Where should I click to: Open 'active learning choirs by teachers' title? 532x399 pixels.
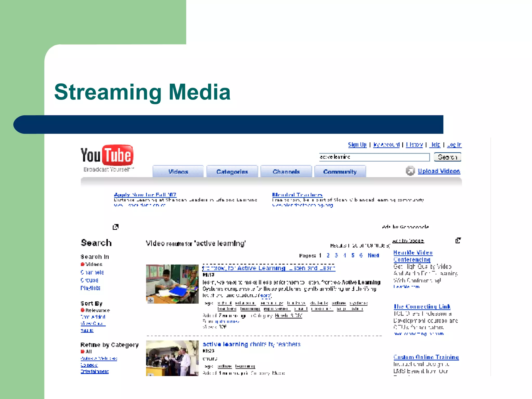click(x=251, y=344)
